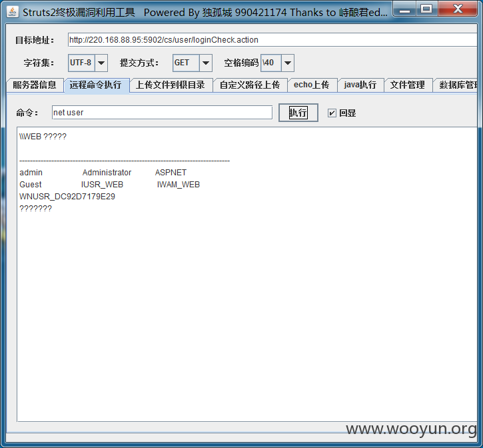Select the 远程命令执行 tab

95,85
